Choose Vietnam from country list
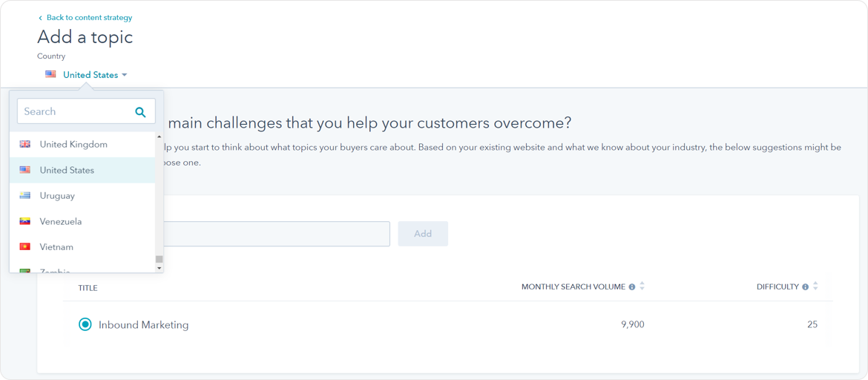The width and height of the screenshot is (868, 380). coord(56,247)
